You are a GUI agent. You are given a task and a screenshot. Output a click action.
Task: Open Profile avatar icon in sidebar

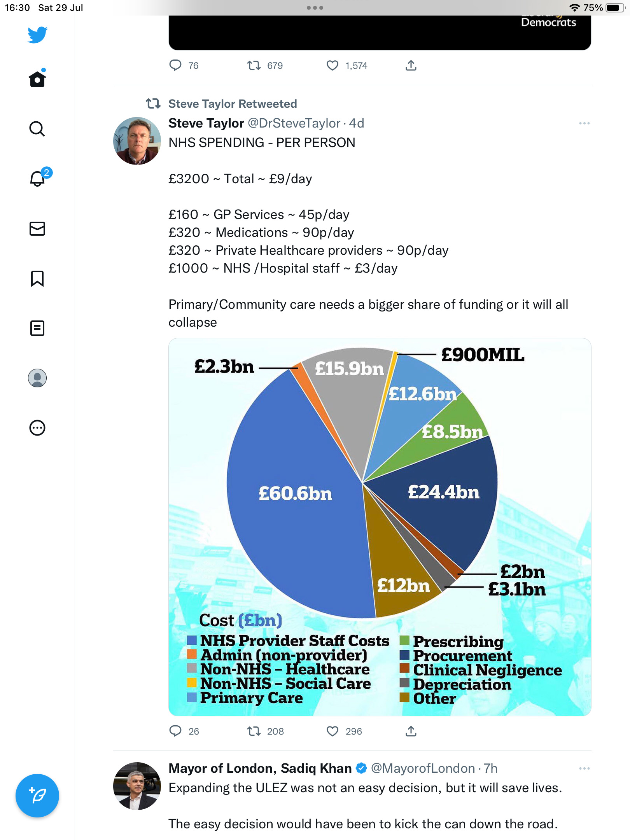(x=37, y=378)
